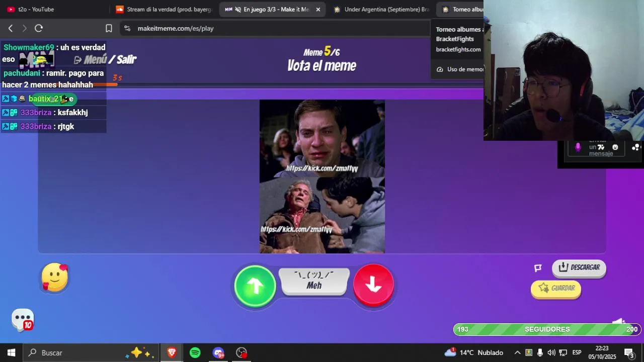Open the Windows Start menu
The image size is (644, 362).
[11, 352]
